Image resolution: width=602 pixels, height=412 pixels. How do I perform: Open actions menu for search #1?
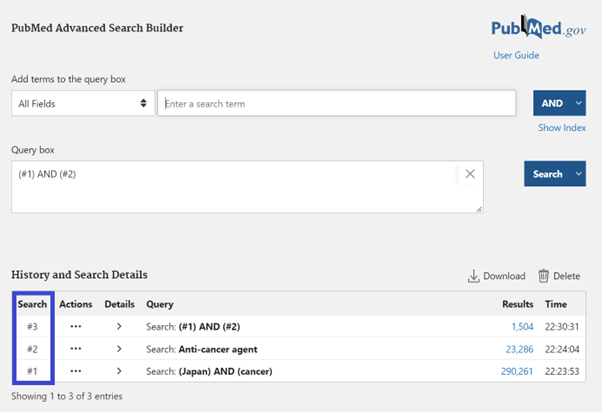click(x=76, y=372)
